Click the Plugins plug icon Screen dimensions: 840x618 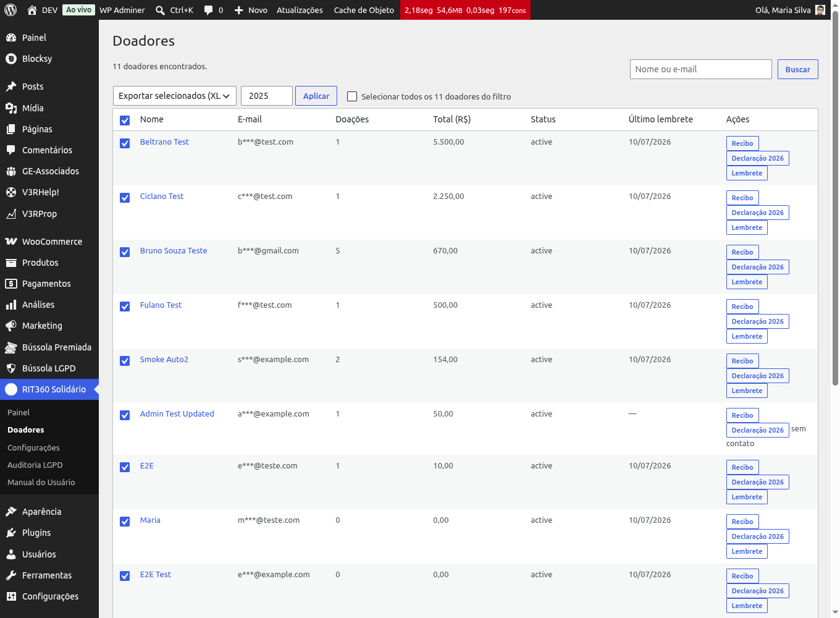click(x=11, y=533)
